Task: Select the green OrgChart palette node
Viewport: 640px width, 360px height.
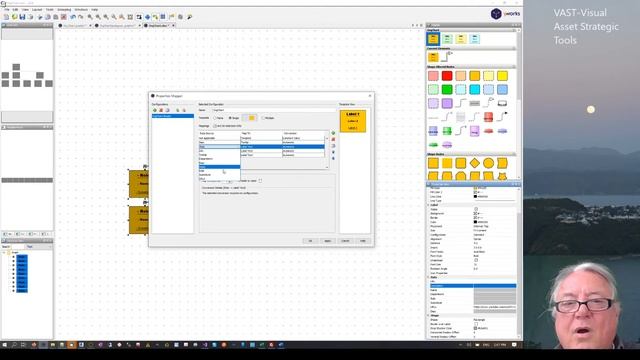Action: [447, 39]
